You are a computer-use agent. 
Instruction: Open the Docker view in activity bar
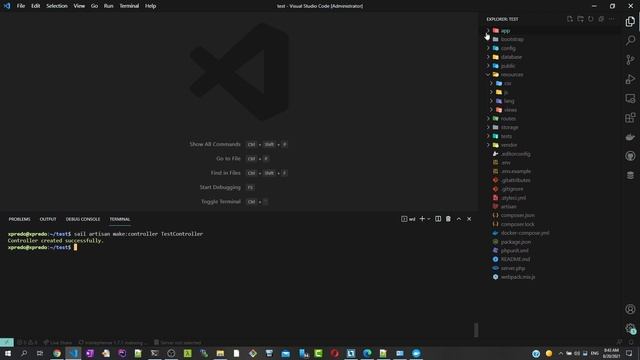pyautogui.click(x=630, y=137)
